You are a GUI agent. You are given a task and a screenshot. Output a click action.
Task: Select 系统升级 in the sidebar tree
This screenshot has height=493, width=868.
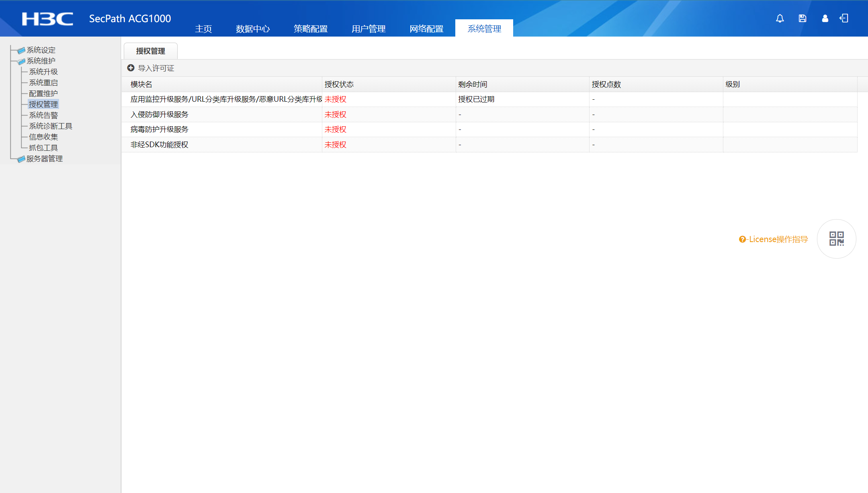click(43, 72)
